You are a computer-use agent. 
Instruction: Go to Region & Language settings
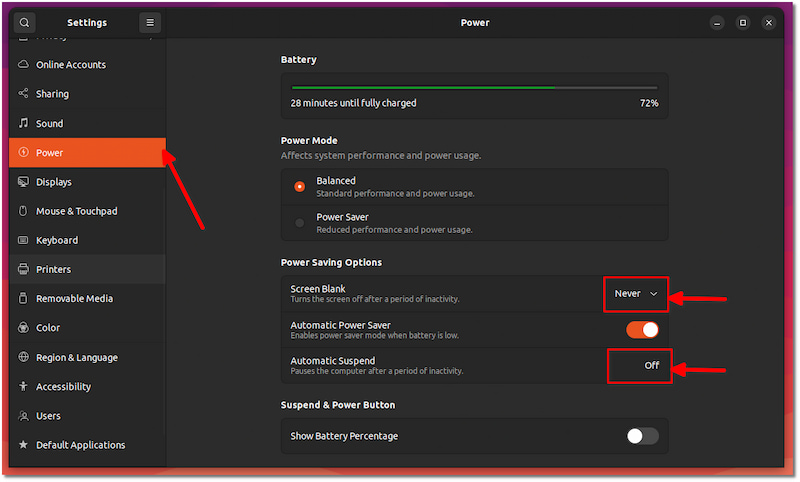[x=87, y=358]
